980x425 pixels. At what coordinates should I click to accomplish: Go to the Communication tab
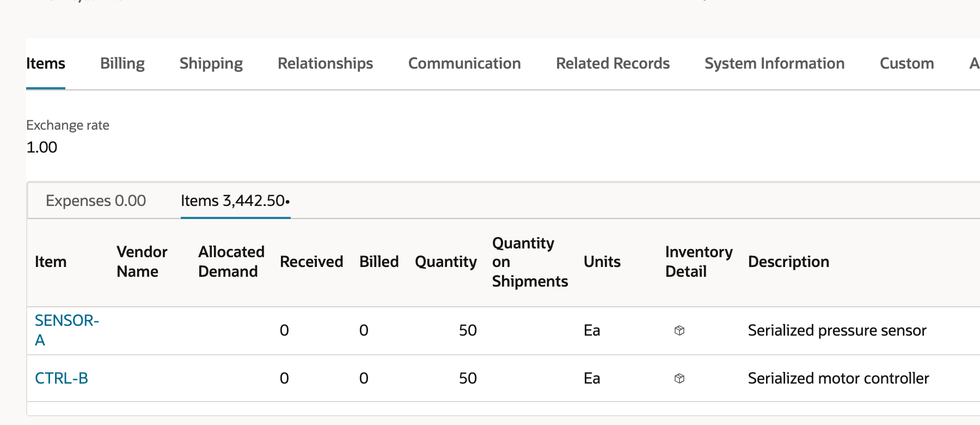tap(464, 63)
